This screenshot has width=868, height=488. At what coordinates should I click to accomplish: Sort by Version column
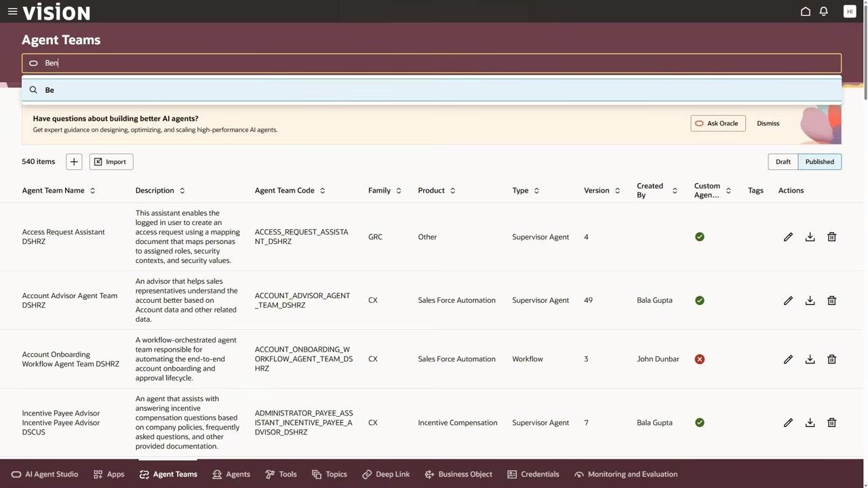coord(617,191)
